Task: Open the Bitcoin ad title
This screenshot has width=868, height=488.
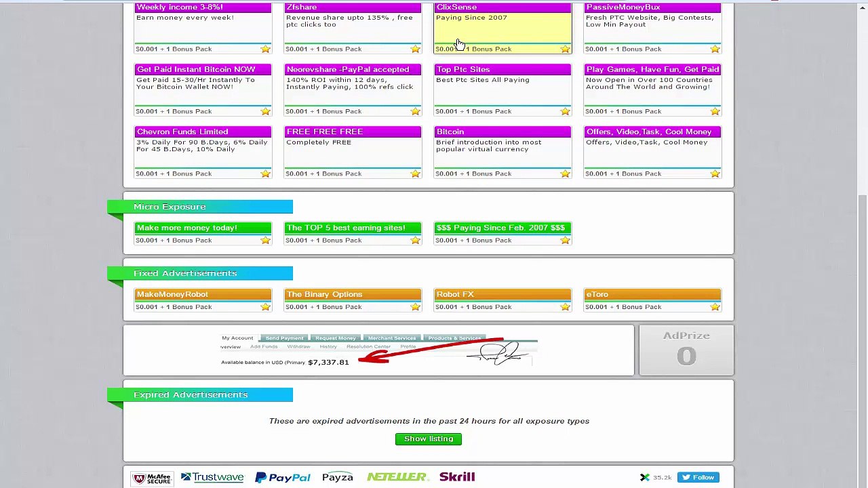Action: pos(502,131)
